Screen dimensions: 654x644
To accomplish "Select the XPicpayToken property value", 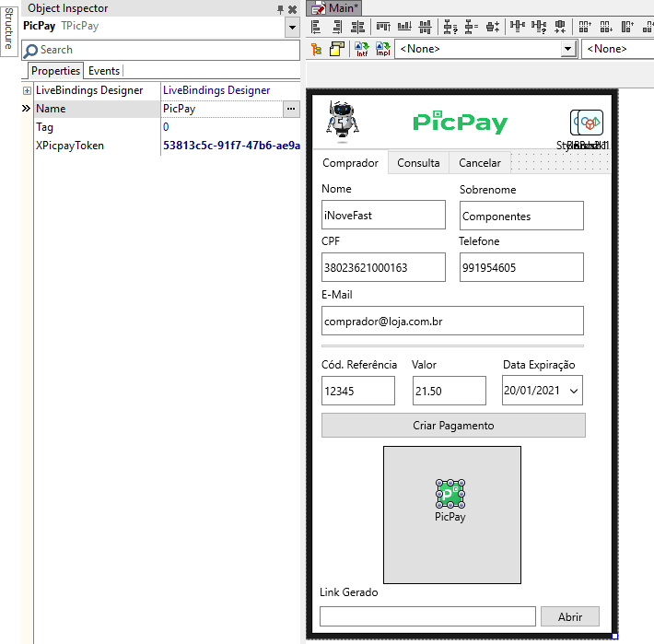I will [231, 146].
